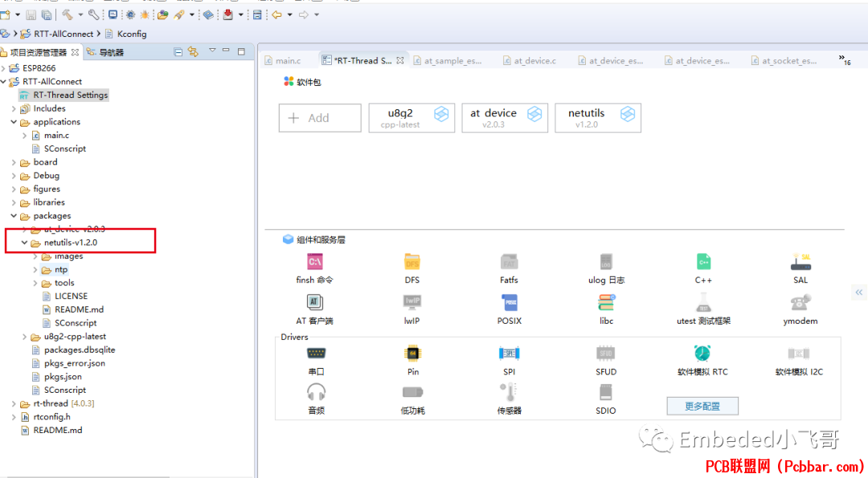Viewport: 868px width, 478px height.
Task: Click the C++ component icon
Action: coord(703,261)
